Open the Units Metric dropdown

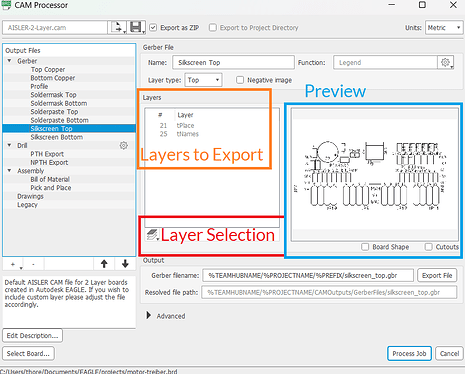[444, 28]
